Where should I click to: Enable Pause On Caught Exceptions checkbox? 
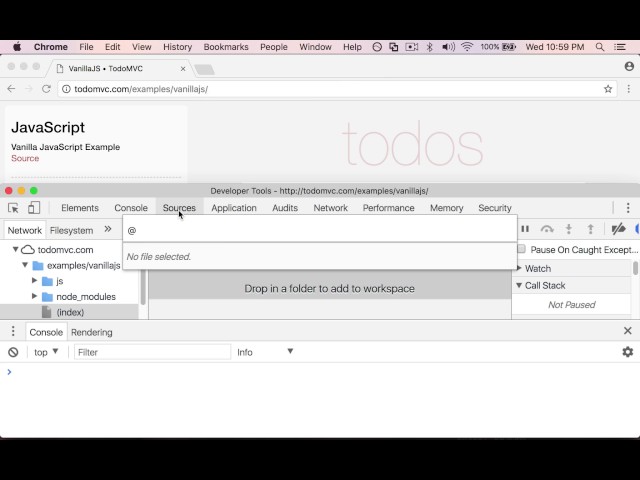click(521, 249)
